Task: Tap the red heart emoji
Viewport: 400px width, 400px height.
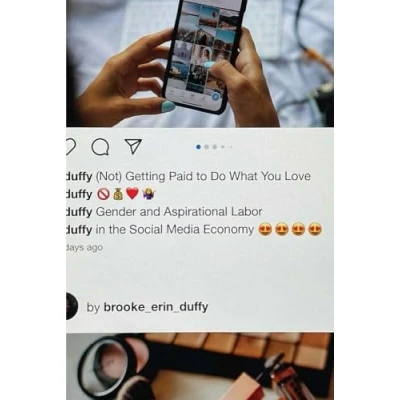Action: [x=132, y=194]
